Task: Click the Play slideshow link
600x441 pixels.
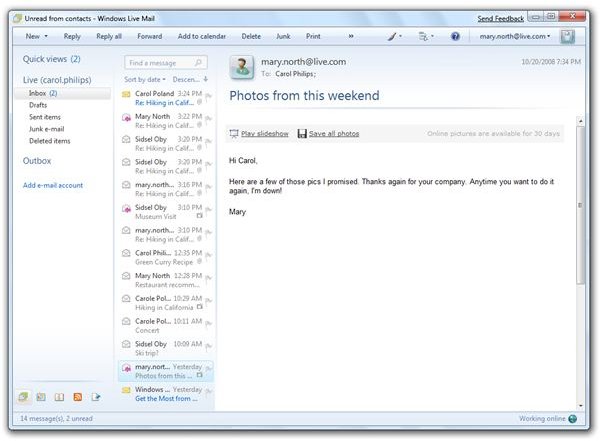Action: tap(265, 133)
